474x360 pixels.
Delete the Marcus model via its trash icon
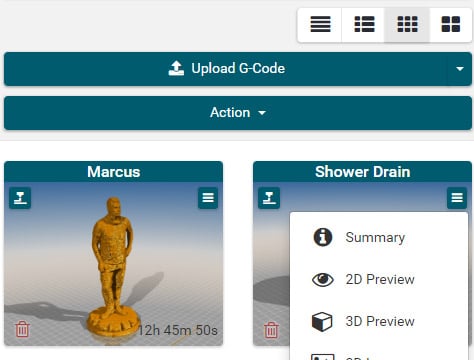point(22,329)
